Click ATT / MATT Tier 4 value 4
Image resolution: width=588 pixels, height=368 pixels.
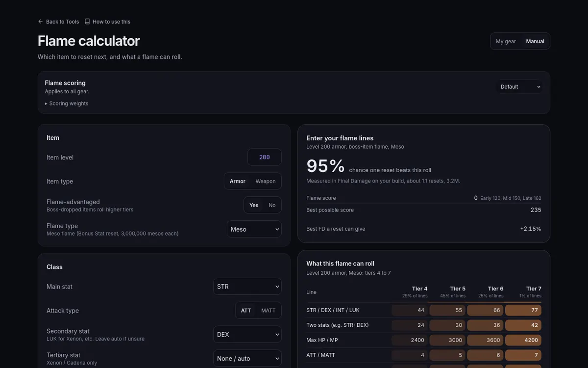click(410, 355)
